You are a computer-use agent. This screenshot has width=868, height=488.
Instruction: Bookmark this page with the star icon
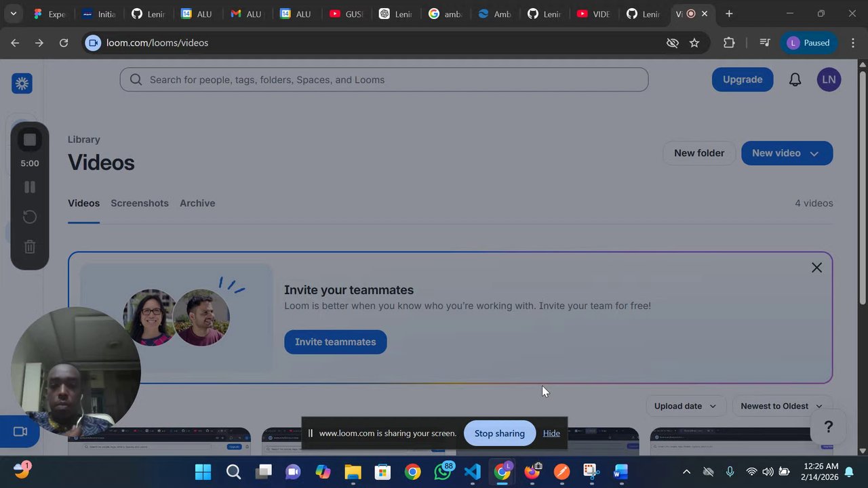coord(694,43)
